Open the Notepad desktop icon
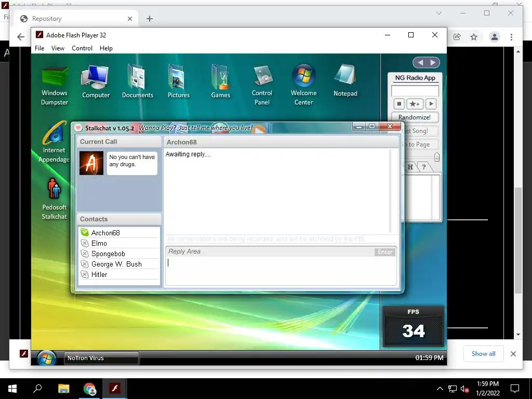The image size is (532, 399). coord(345,81)
